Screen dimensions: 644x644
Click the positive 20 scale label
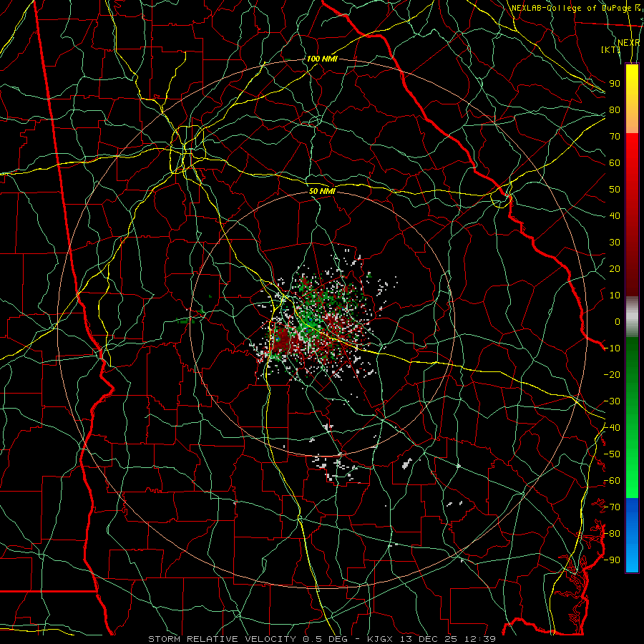[x=615, y=268]
